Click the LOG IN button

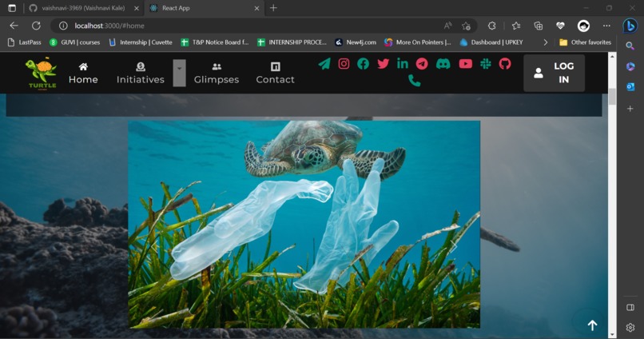tap(554, 73)
